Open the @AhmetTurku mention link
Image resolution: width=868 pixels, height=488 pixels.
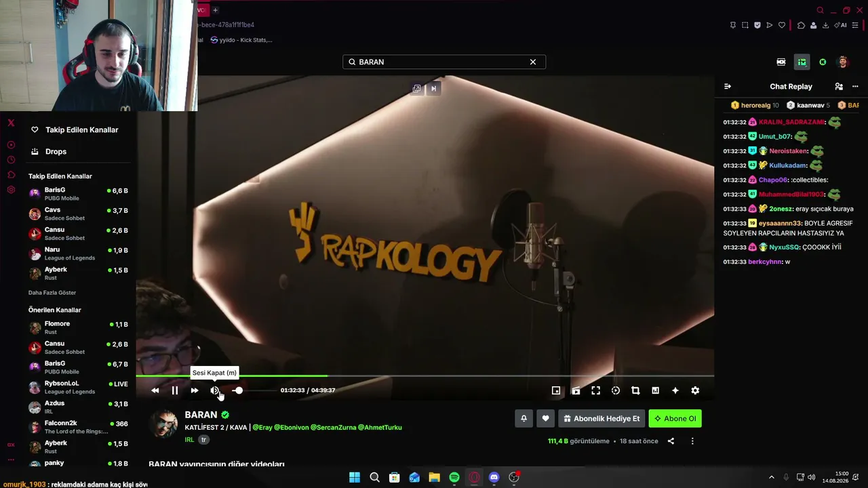[379, 428]
